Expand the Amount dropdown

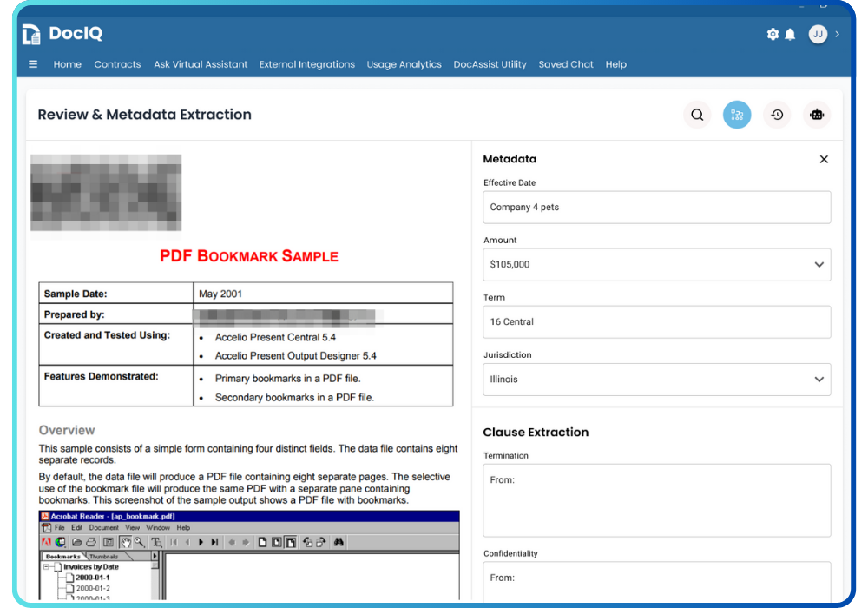pyautogui.click(x=819, y=265)
